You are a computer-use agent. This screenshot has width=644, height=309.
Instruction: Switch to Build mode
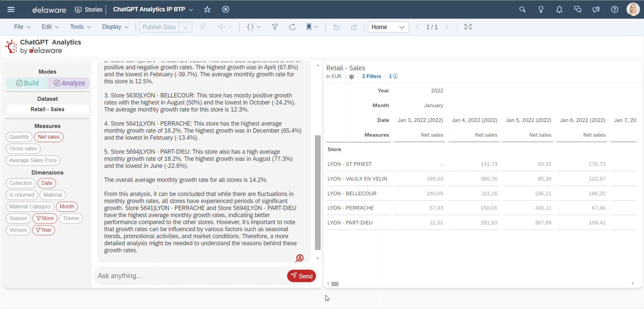point(27,83)
